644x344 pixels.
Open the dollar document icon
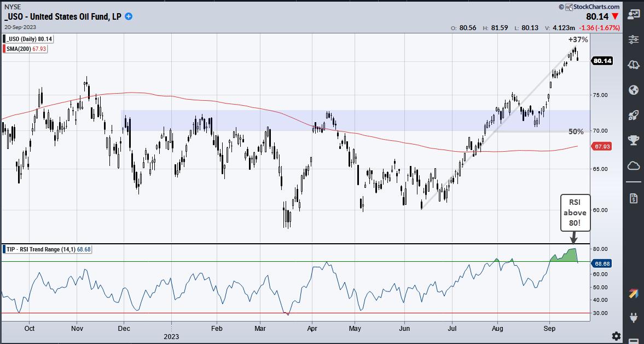point(634,198)
